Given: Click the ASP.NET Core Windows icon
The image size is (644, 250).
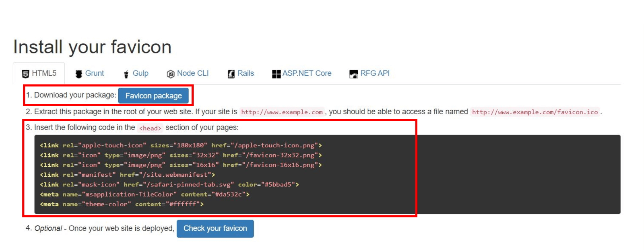Looking at the screenshot, I should (276, 74).
